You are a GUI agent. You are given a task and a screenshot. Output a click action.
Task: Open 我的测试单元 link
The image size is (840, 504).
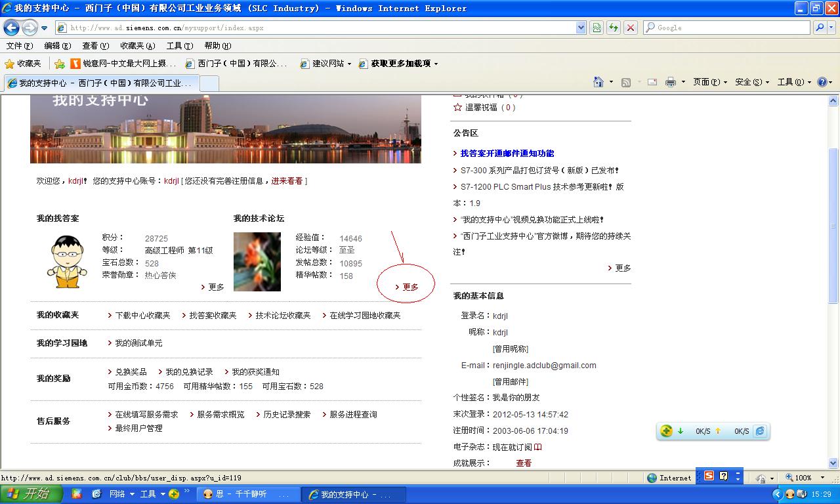[138, 343]
